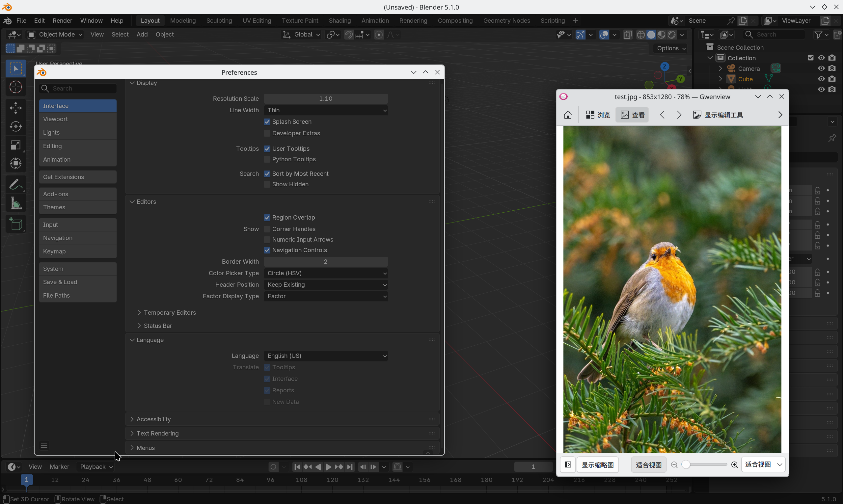
Task: Select the Rotate tool icon
Action: click(15, 127)
